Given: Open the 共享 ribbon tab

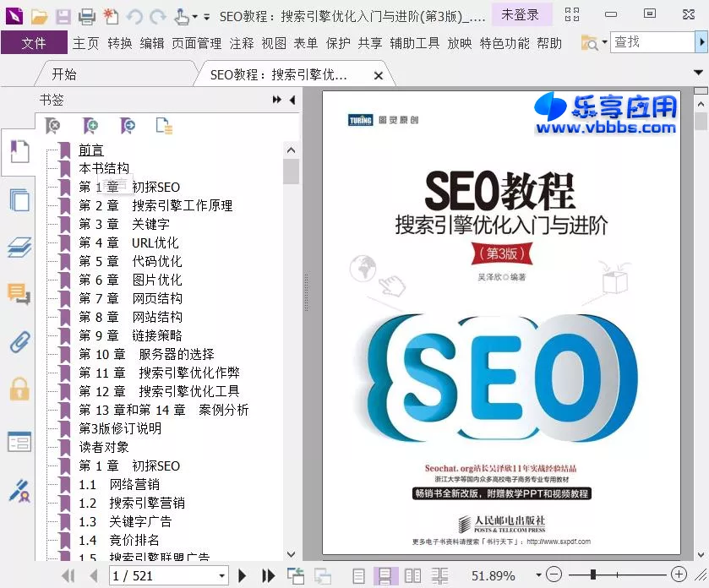Looking at the screenshot, I should 370,43.
